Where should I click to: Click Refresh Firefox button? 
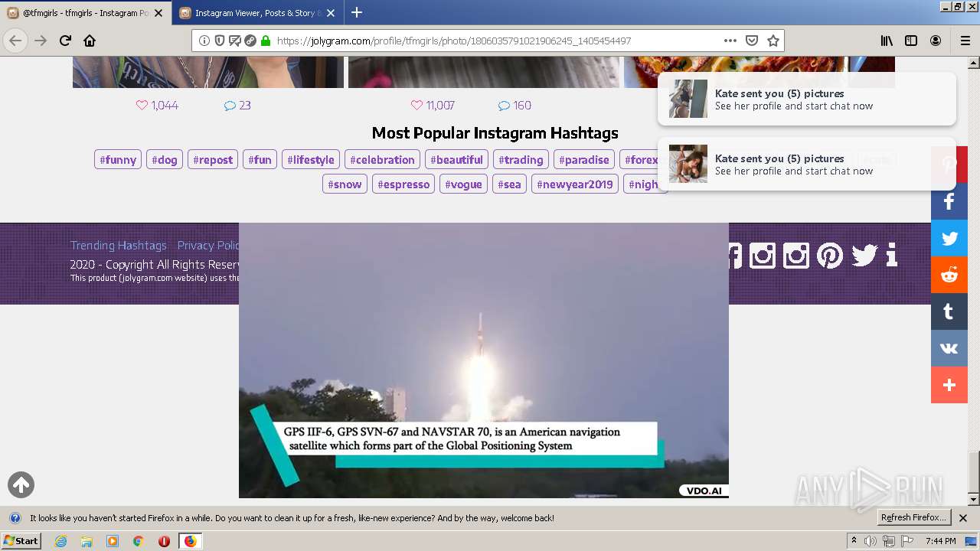913,518
